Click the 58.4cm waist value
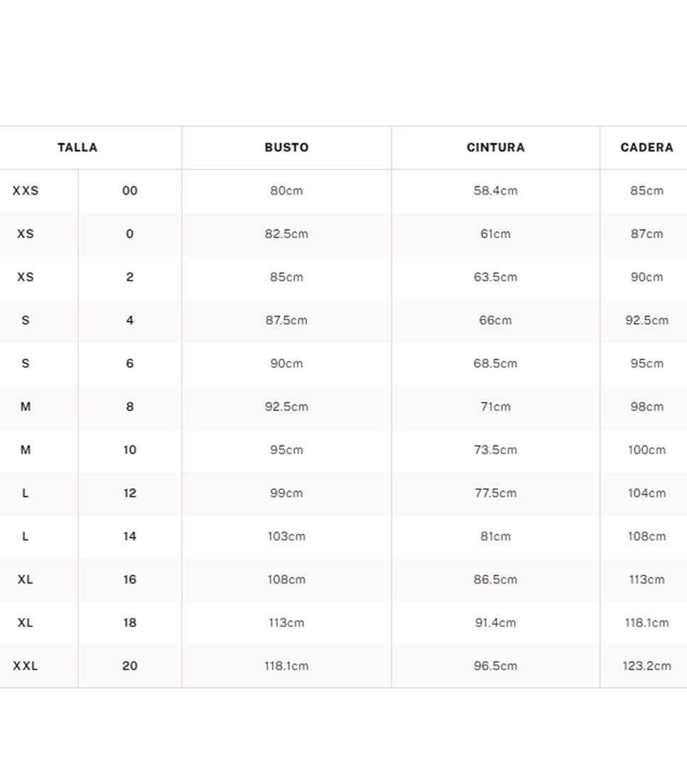Viewport: 687px width, 784px height. (x=495, y=191)
